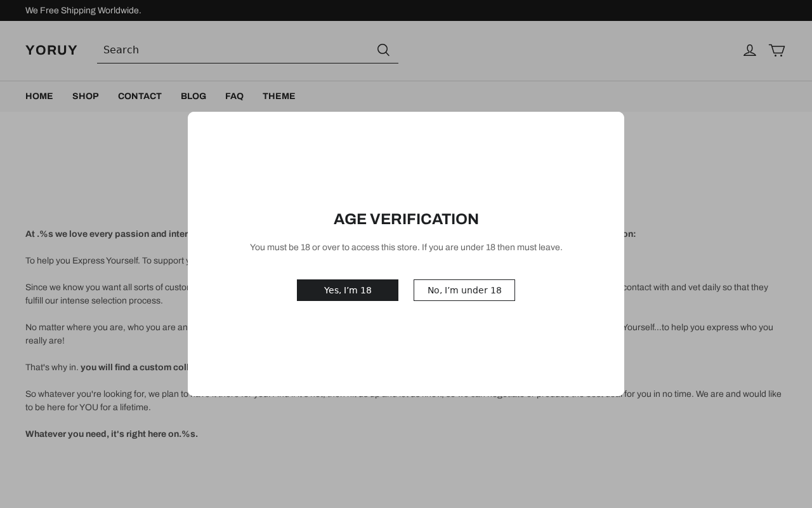Open the account login icon
Screen dimensions: 812x508
click(750, 50)
